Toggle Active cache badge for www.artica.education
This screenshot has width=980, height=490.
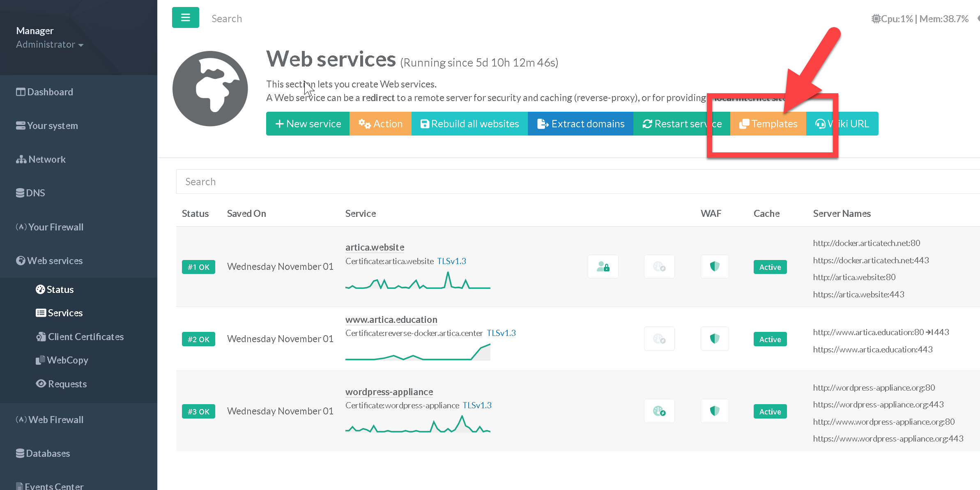[x=770, y=339]
